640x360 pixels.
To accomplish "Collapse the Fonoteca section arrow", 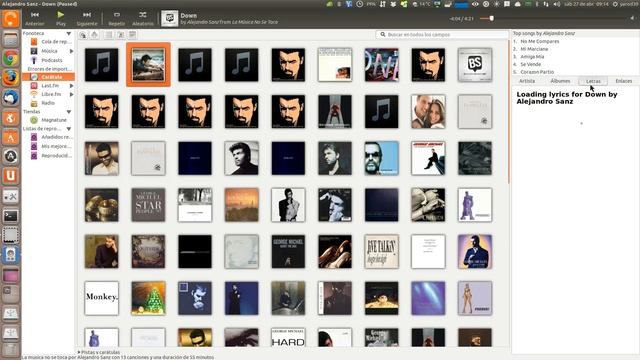I will 69,33.
